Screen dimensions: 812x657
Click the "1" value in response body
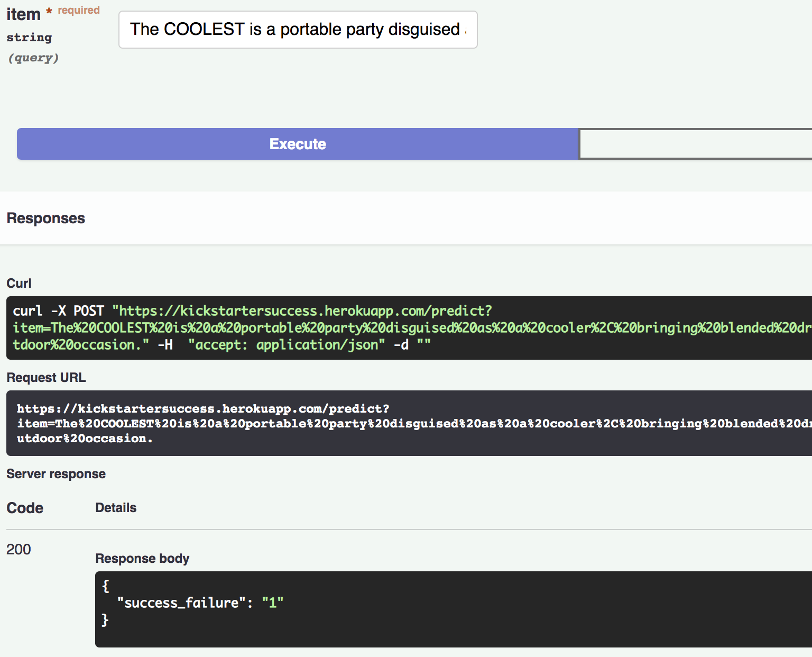(273, 603)
